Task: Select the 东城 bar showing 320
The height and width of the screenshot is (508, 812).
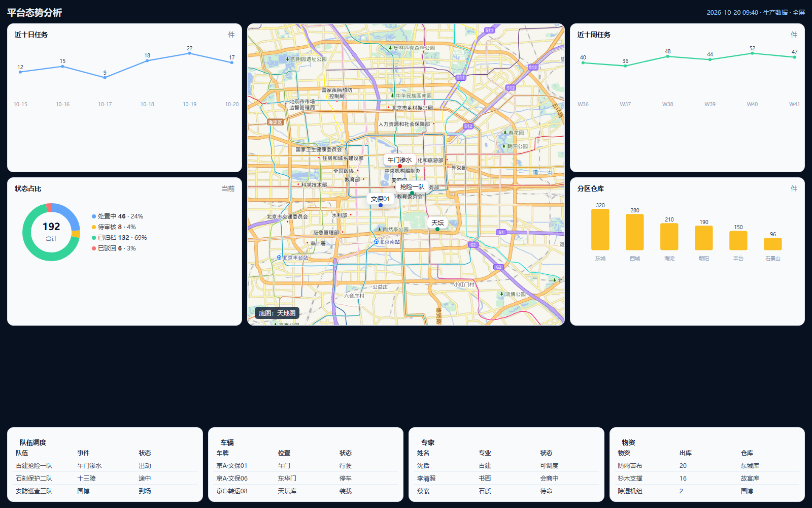Action: (x=600, y=230)
